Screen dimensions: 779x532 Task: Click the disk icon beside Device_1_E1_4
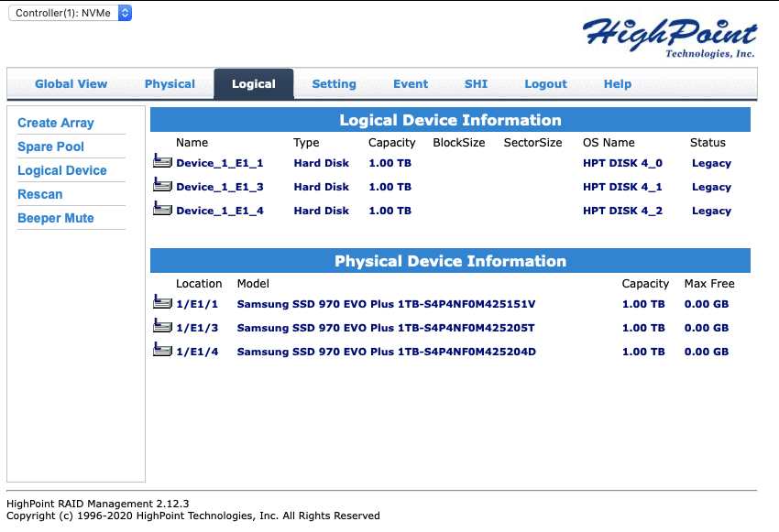(162, 208)
